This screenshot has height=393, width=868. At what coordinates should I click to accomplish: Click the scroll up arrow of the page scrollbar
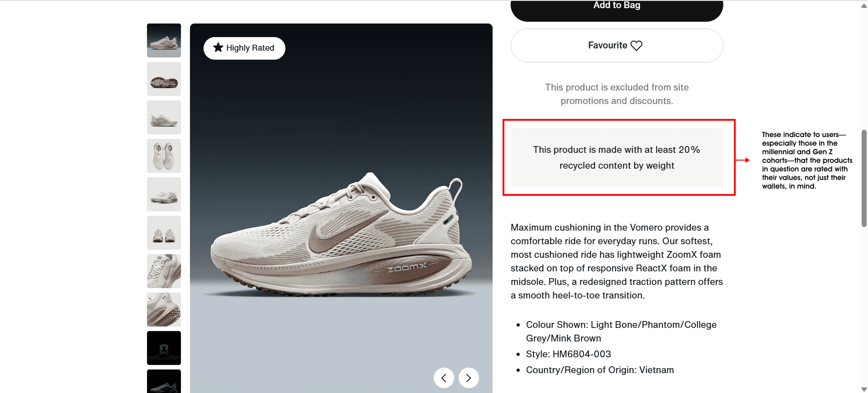click(x=864, y=5)
